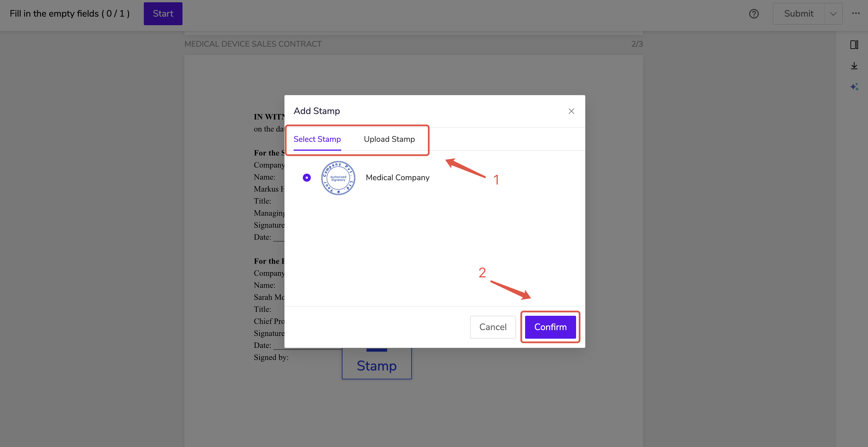This screenshot has height=447, width=868.
Task: Click the Medical Device Sales Contract header
Action: coord(253,44)
